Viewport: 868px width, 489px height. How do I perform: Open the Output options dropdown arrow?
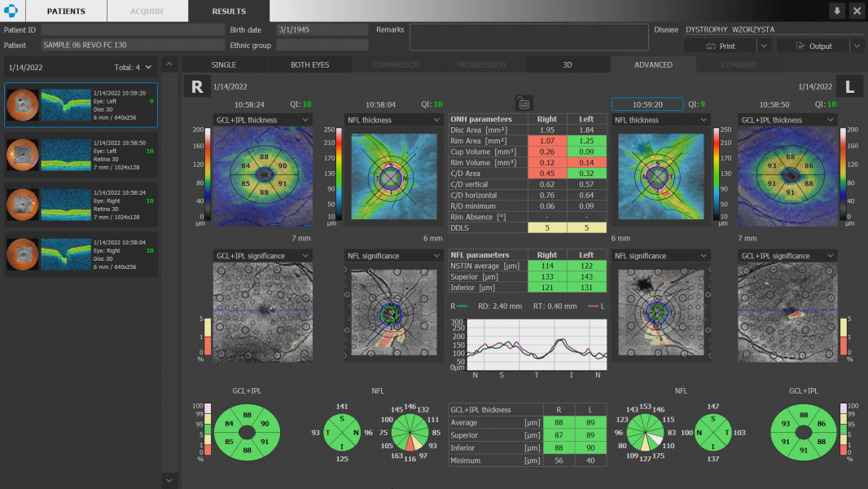point(856,46)
